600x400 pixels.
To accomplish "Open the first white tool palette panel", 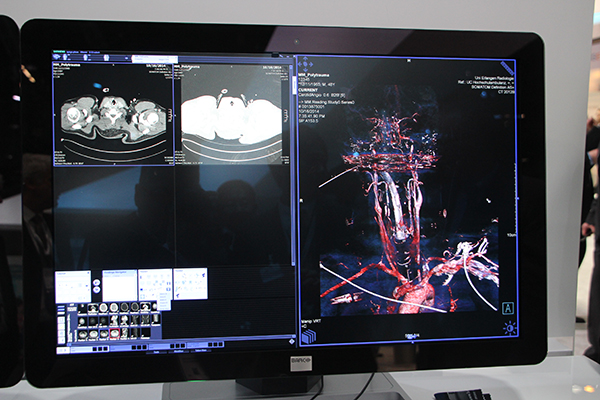I will (x=73, y=285).
